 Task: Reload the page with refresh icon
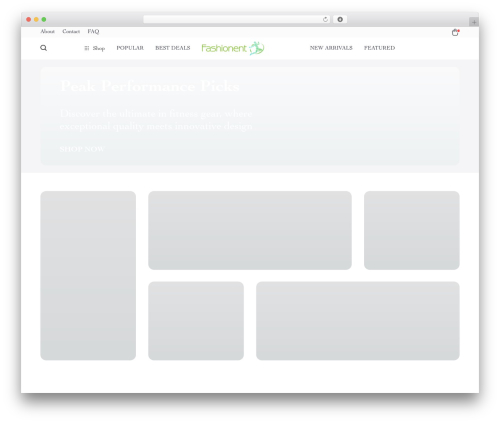[325, 20]
